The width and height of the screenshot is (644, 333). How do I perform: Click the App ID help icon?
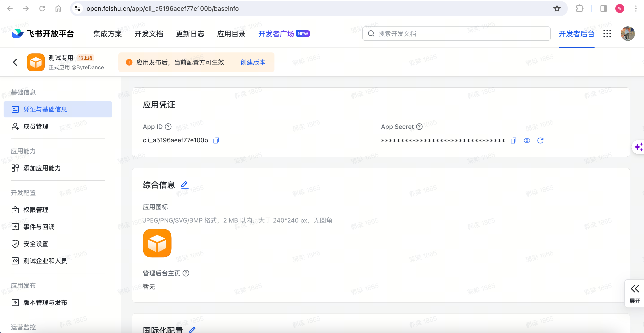tap(168, 127)
